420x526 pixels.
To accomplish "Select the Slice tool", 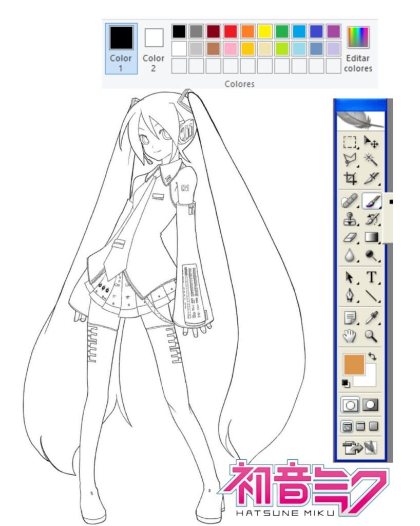I will click(371, 178).
